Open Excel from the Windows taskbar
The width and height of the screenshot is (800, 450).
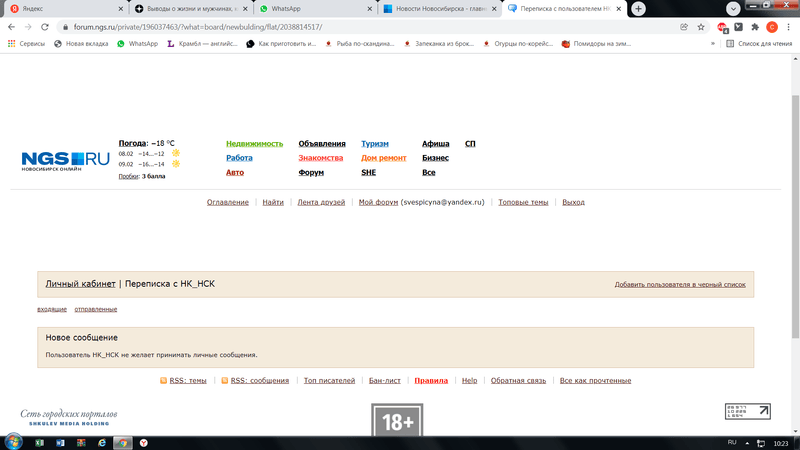tap(39, 443)
